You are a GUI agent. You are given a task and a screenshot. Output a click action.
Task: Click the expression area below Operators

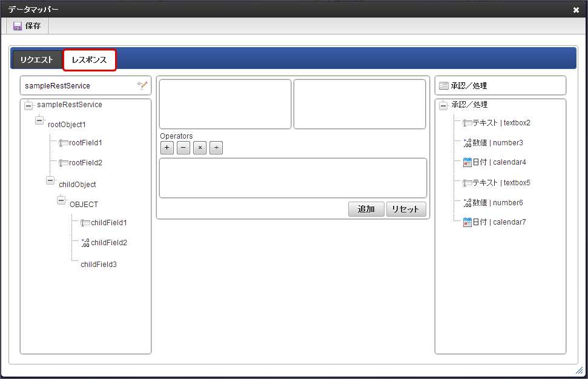[293, 177]
